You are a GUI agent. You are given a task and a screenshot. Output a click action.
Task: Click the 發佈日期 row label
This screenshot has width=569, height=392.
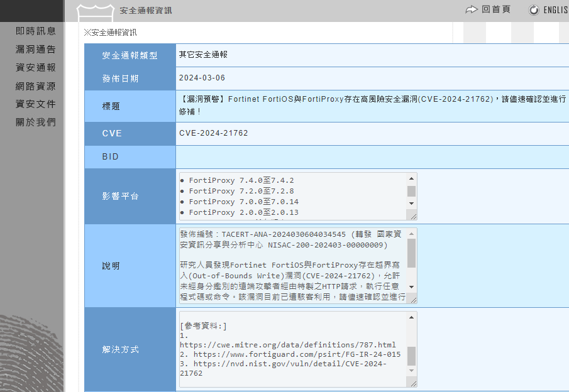click(x=120, y=79)
